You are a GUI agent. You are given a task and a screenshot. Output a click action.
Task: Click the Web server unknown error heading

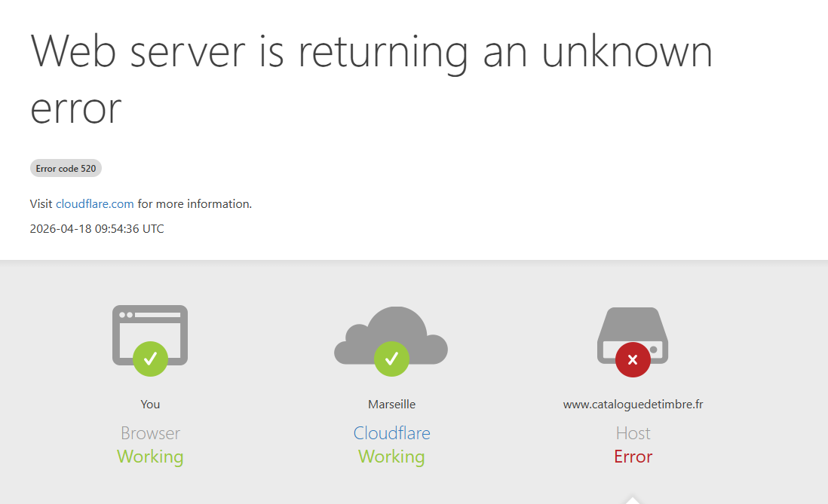pyautogui.click(x=371, y=79)
